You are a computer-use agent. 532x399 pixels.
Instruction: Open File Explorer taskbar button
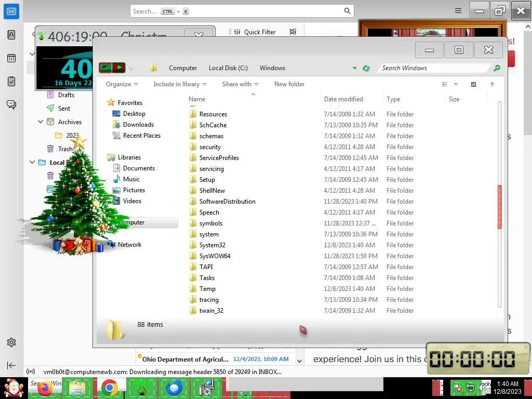tap(77, 388)
